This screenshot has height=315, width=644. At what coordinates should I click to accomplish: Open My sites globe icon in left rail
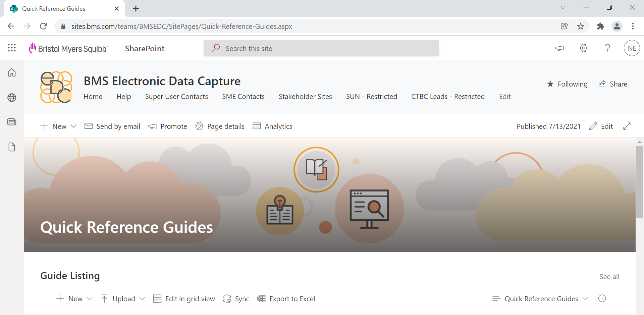point(12,98)
